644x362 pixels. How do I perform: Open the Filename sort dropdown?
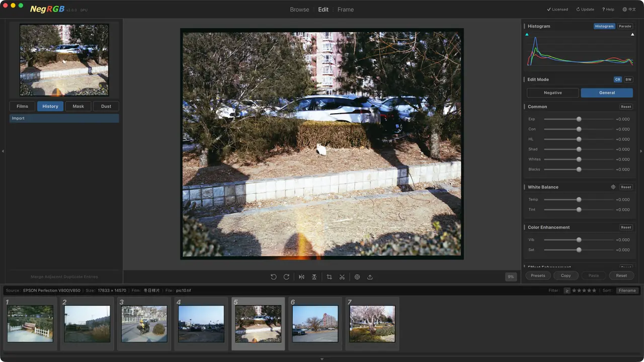coord(627,291)
